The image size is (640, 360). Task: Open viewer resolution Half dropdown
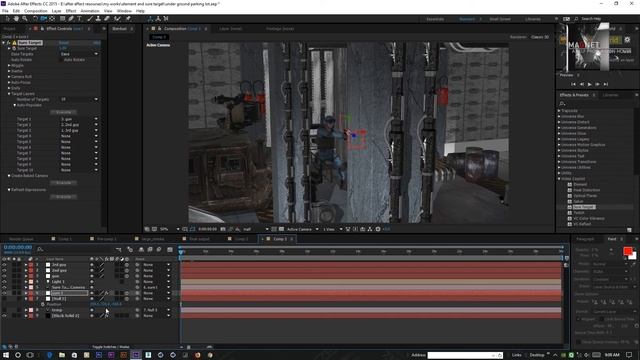tap(256, 229)
